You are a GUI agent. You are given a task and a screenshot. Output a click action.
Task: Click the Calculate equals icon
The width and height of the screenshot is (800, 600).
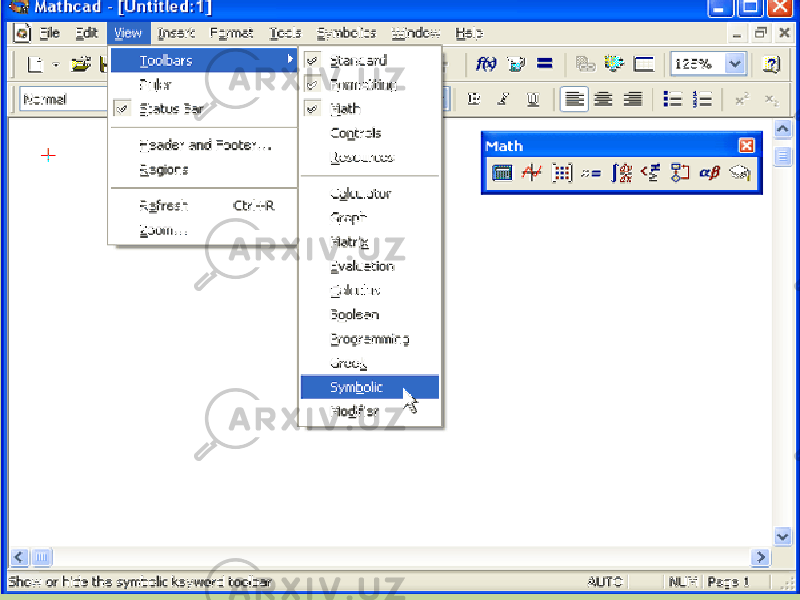pyautogui.click(x=545, y=64)
